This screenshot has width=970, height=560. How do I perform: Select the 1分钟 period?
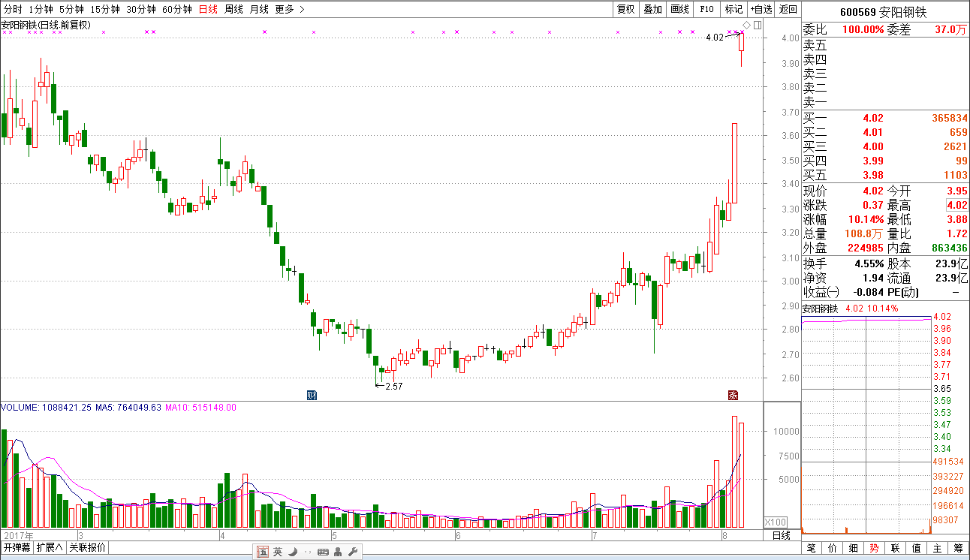pos(41,9)
